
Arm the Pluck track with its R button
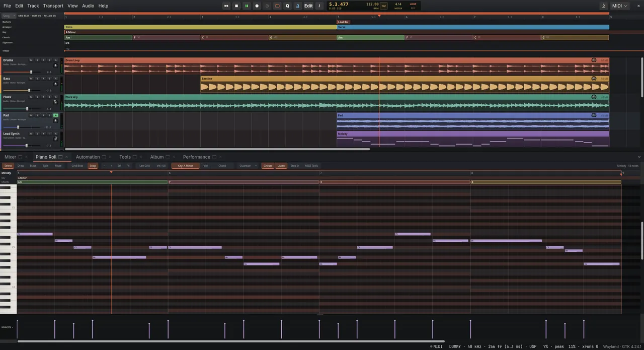(x=43, y=97)
